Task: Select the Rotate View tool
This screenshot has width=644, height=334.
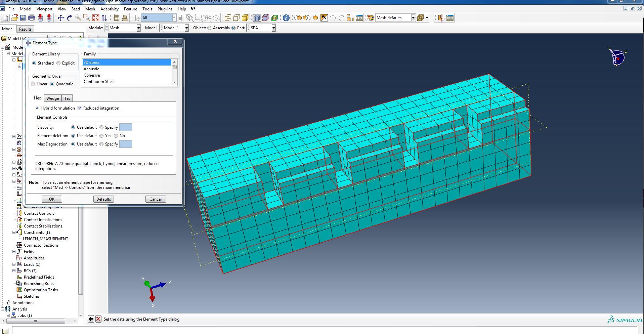Action: click(x=70, y=18)
